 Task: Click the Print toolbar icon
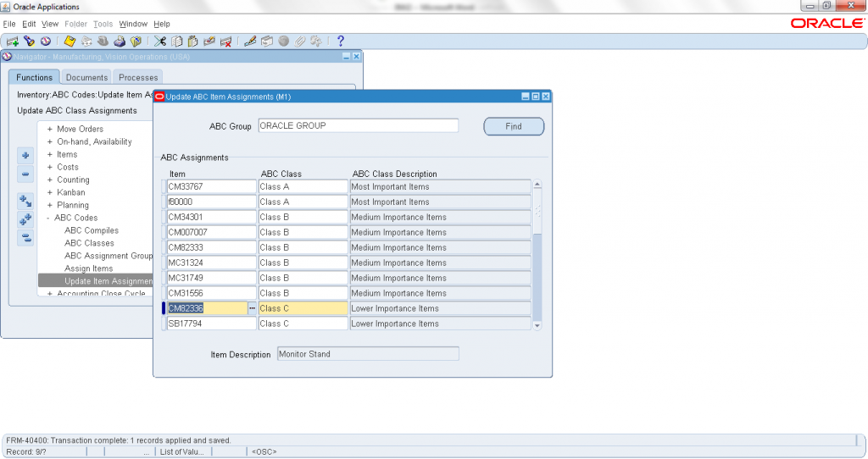coord(120,41)
